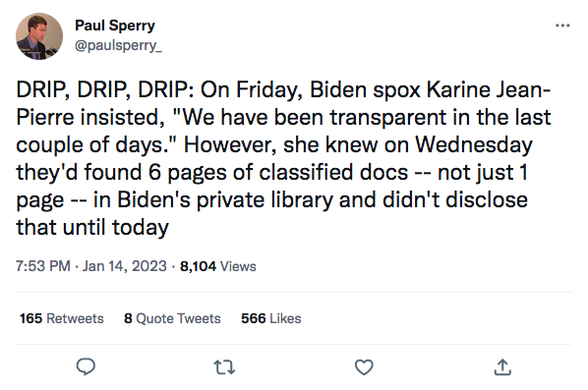Show the 566 Likes list
Image resolution: width=588 pixels, height=390 pixels.
pos(271,318)
